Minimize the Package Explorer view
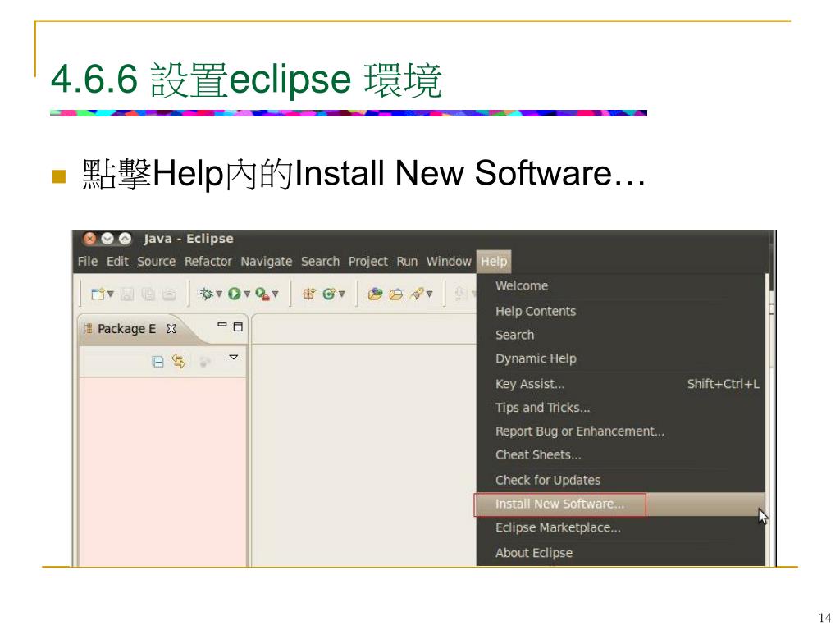 point(222,325)
